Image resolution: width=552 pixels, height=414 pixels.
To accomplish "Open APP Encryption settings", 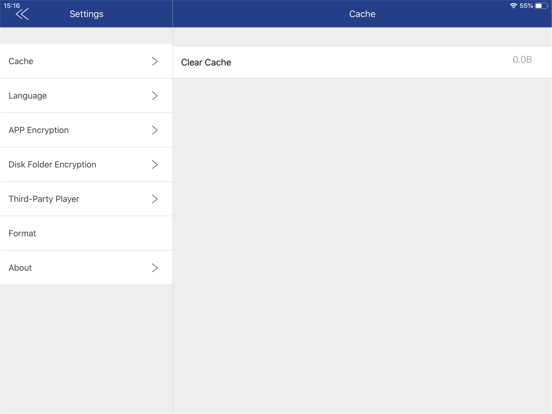I will 86,130.
